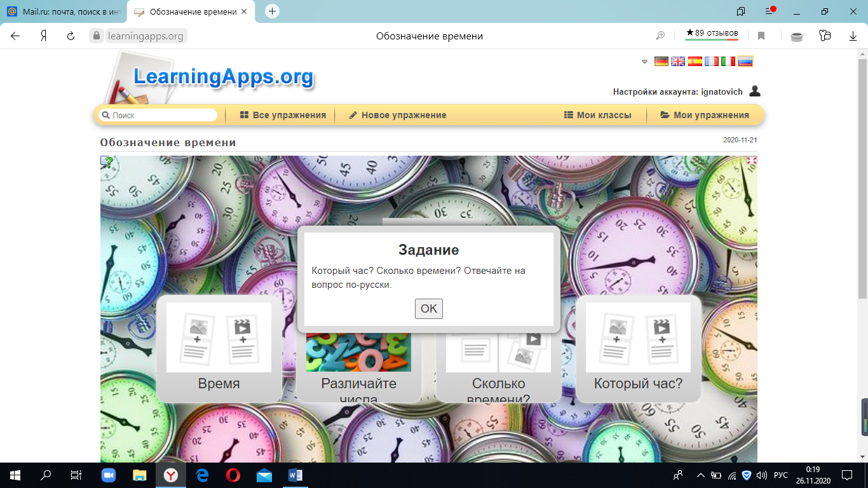Click the green question mark help icon

point(108,163)
